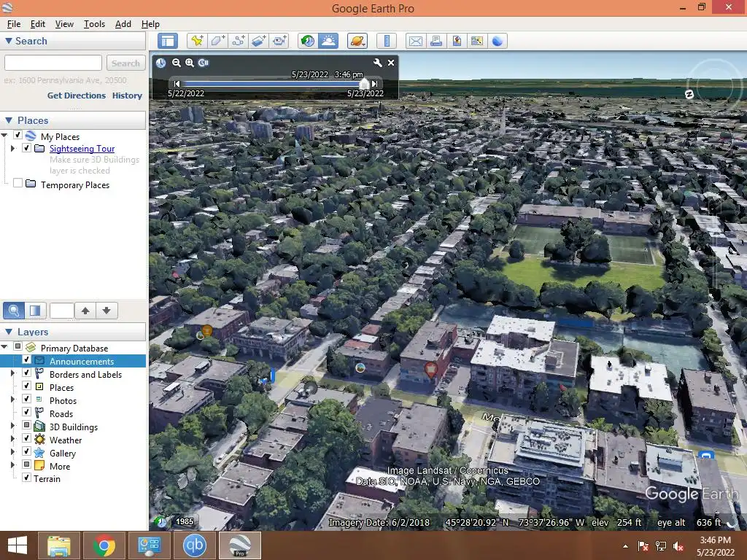Move selected place up arrow
Viewport: 747px width, 560px height.
pyautogui.click(x=85, y=311)
